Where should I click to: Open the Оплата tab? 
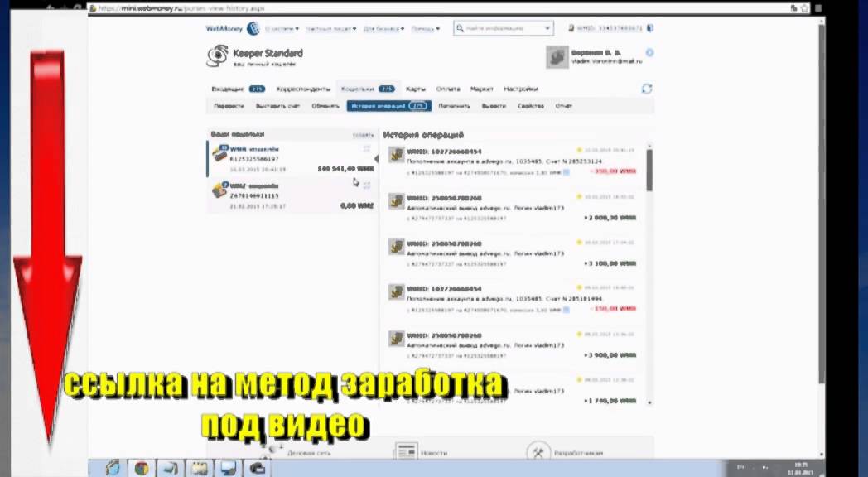[x=448, y=89]
